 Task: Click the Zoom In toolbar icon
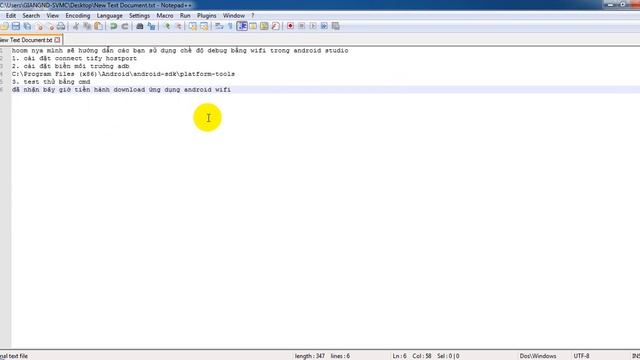tap(167, 26)
